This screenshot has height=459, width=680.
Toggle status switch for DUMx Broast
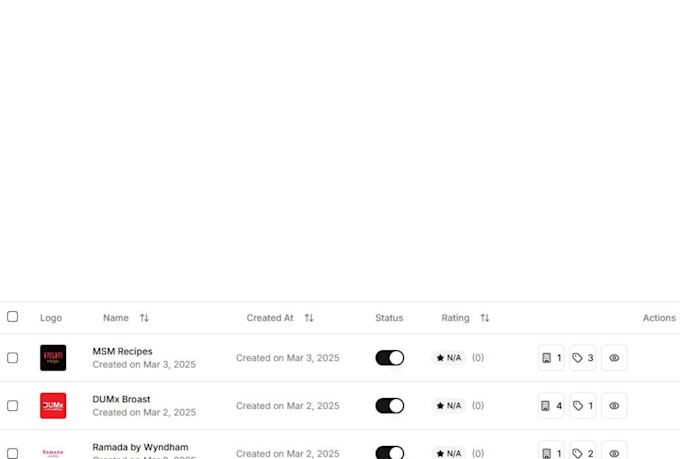click(x=389, y=406)
